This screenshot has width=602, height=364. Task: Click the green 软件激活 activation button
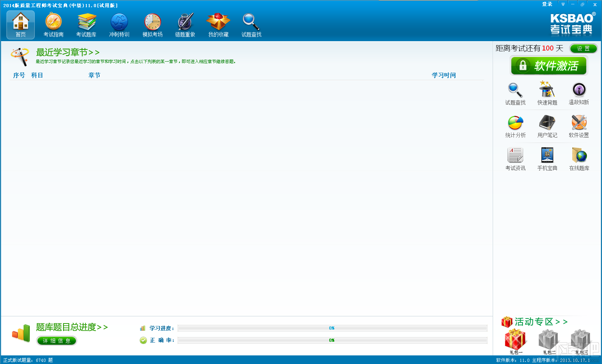[549, 66]
